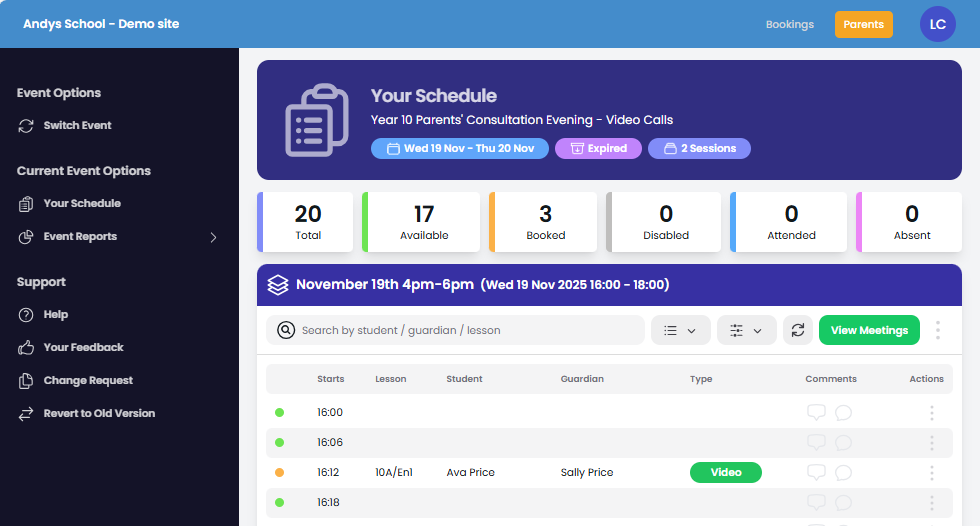Open actions menu for 16:12 slot

pyautogui.click(x=931, y=472)
